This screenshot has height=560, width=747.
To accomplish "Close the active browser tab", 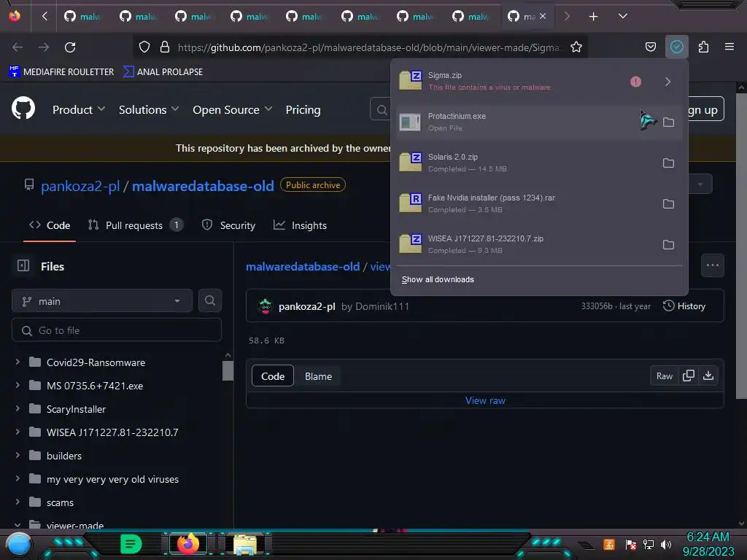I will click(x=543, y=16).
